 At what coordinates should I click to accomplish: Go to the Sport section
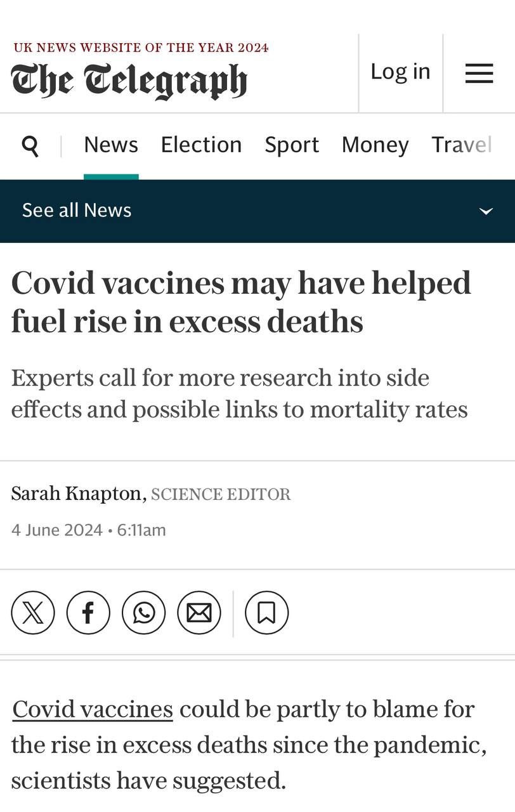point(292,145)
